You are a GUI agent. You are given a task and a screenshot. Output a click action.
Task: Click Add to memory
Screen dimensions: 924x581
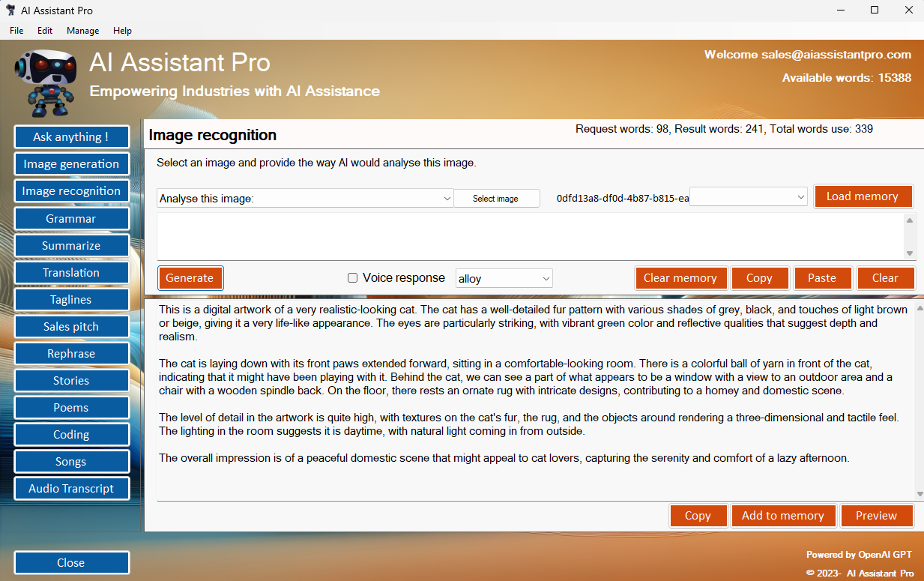783,516
